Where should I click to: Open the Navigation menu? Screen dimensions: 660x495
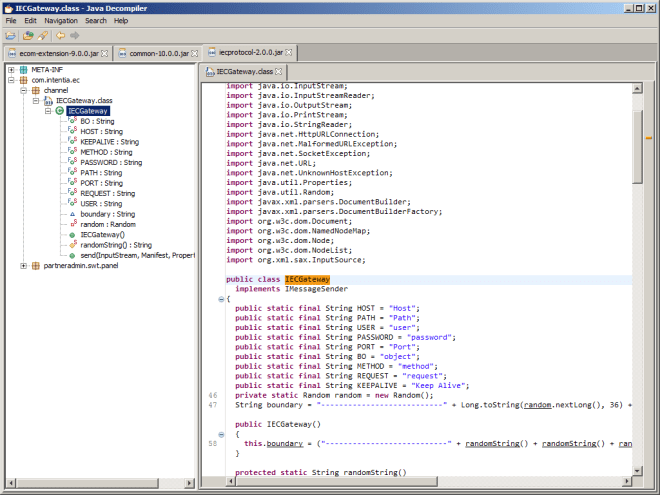click(x=60, y=20)
